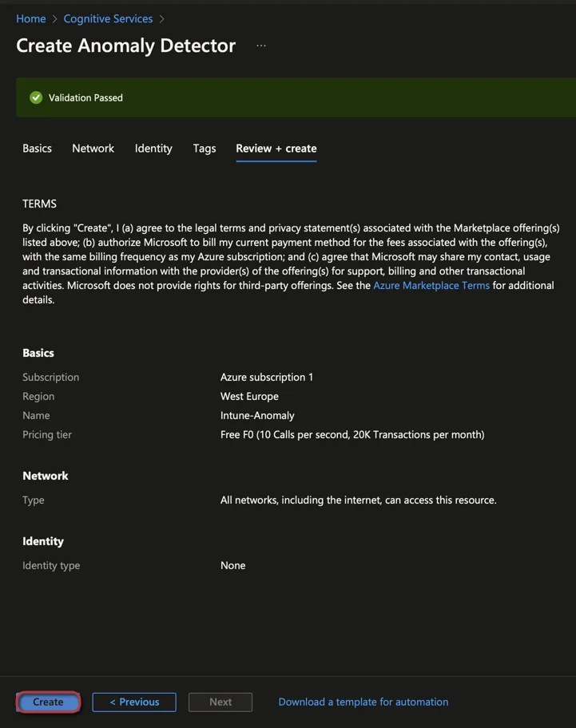Click the green Validation Passed checkmark icon
This screenshot has height=728, width=576.
pyautogui.click(x=36, y=97)
